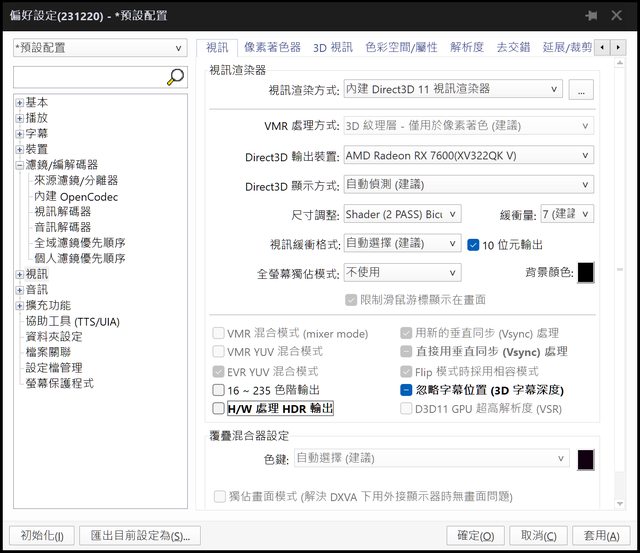Switch to the 像素著色器 tab

coord(272,47)
